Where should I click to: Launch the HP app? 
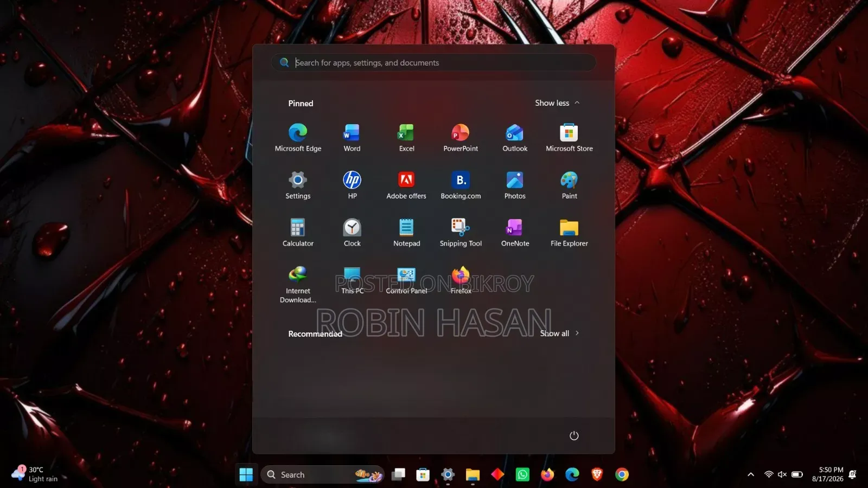pyautogui.click(x=352, y=185)
